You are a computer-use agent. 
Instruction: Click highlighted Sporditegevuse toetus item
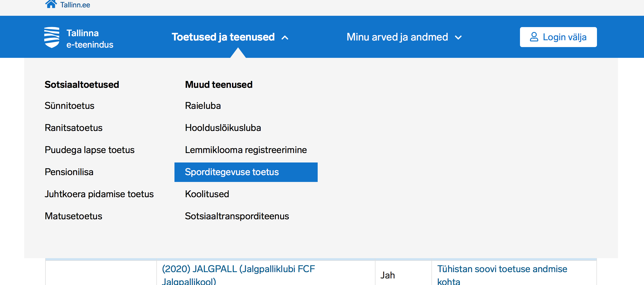[x=246, y=172]
